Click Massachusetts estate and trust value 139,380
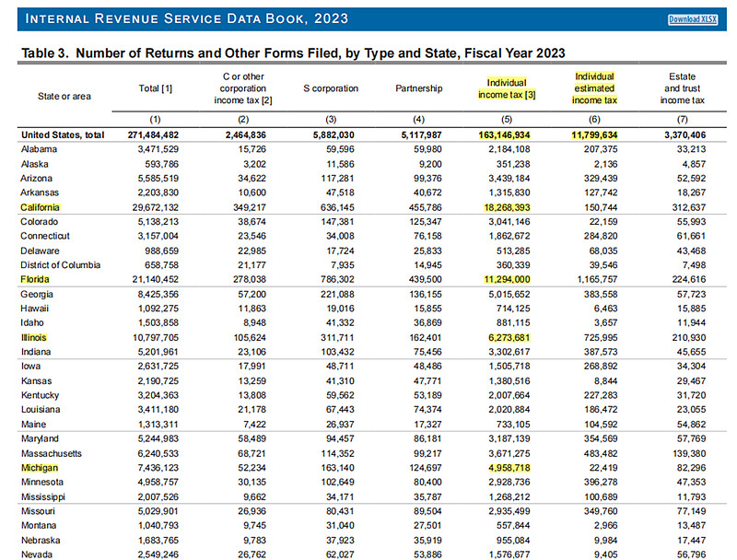Screen dimensions: 737x560 pyautogui.click(x=689, y=453)
